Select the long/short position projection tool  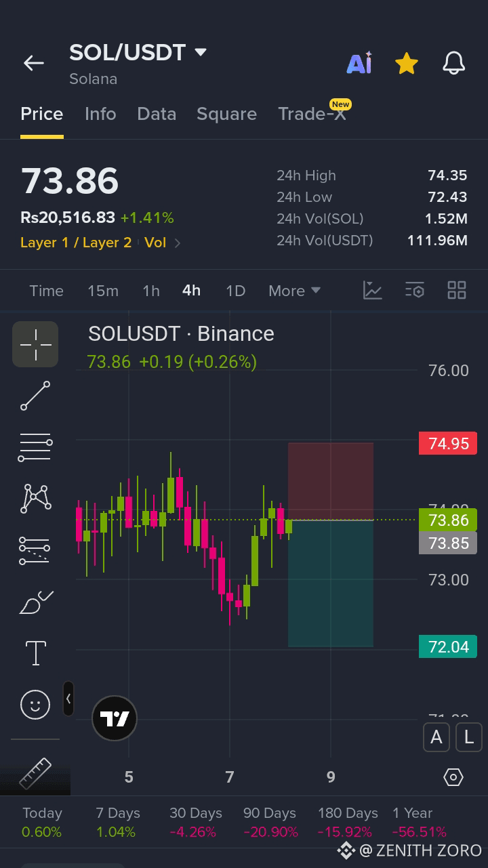(35, 550)
